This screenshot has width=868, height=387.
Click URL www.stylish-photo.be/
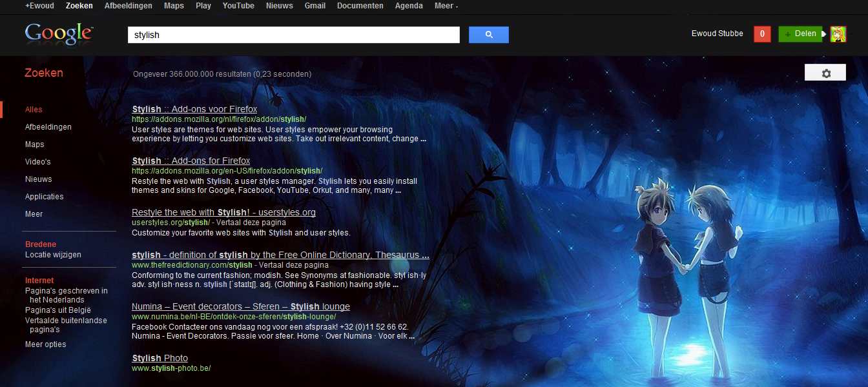[171, 368]
